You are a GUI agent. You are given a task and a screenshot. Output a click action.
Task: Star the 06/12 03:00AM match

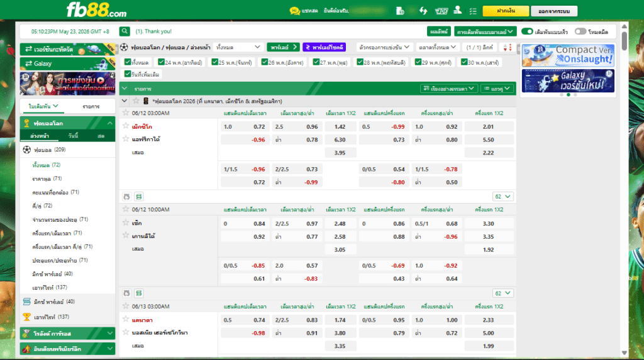coord(126,113)
